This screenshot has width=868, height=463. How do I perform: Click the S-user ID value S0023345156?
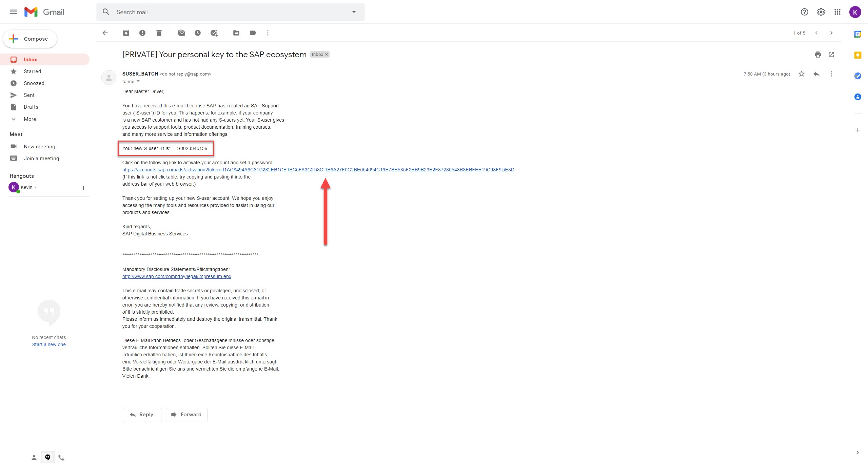[x=192, y=148]
